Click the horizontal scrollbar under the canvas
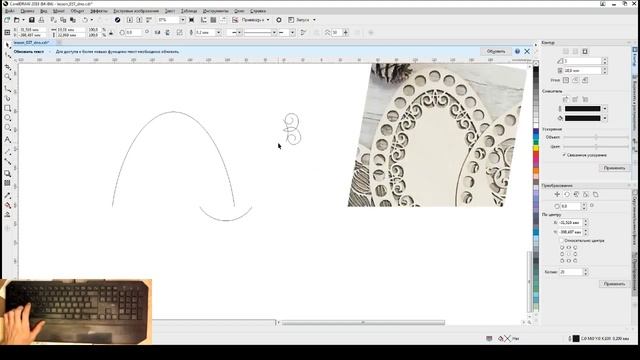This screenshot has height=360, width=640. coord(363,322)
